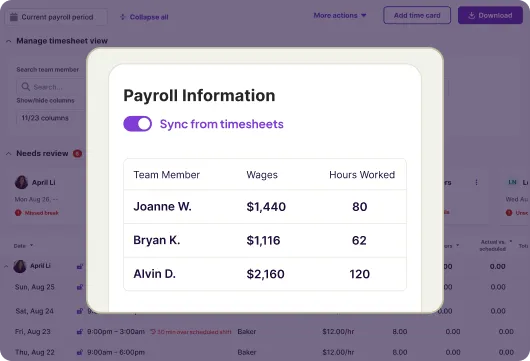Open Current payroll period selector
Image resolution: width=530 pixels, height=361 pixels.
point(56,17)
